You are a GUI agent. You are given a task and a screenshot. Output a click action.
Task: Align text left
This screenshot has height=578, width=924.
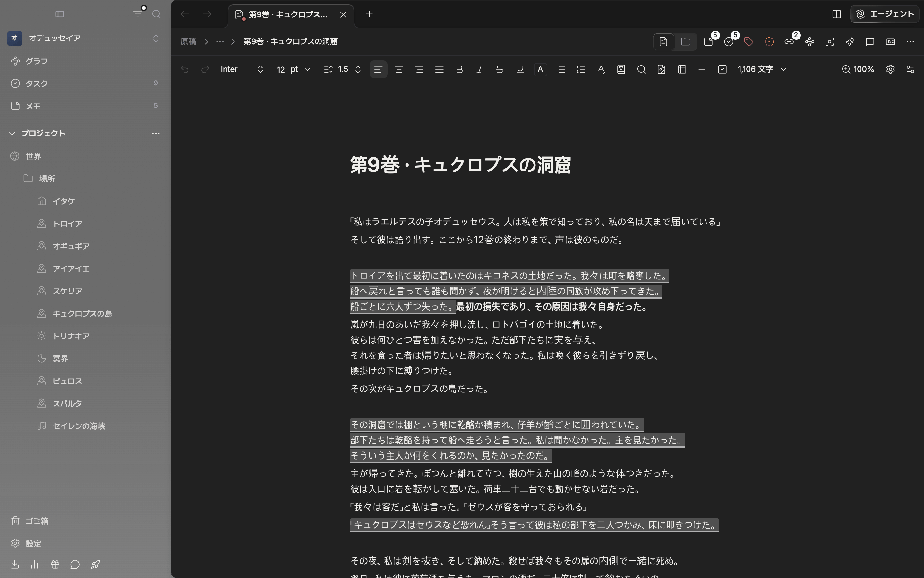tap(378, 69)
